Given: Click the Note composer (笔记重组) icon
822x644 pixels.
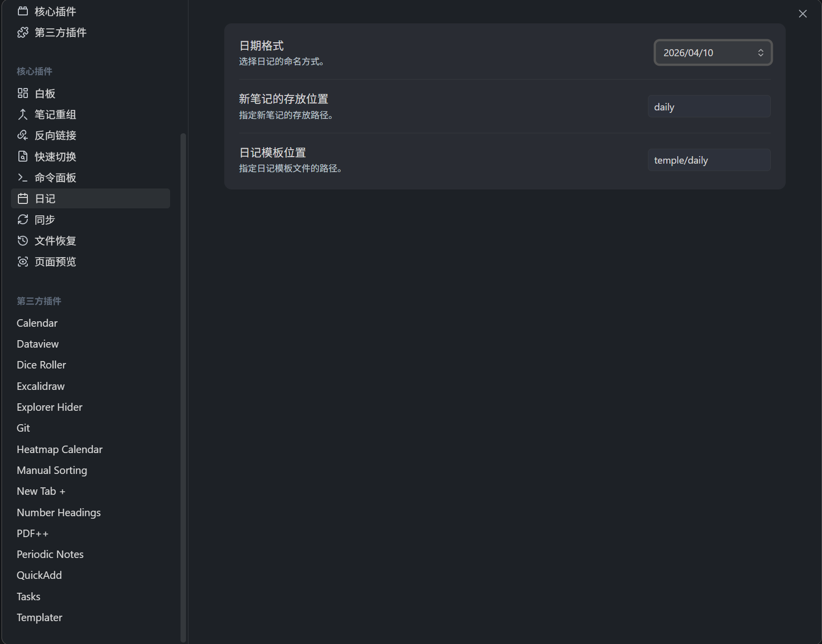Looking at the screenshot, I should (x=23, y=115).
